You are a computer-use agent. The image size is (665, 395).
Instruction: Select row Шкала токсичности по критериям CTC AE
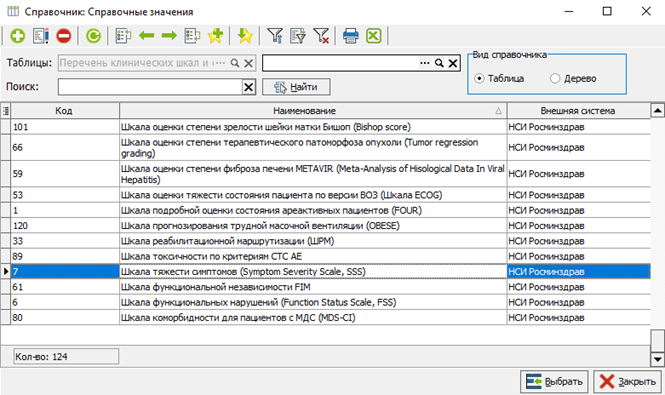click(x=325, y=256)
